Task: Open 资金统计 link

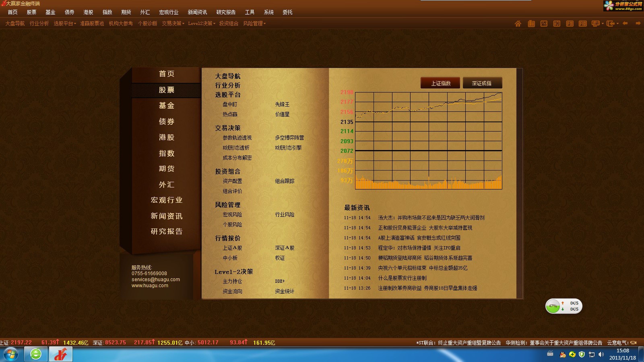Action: tap(285, 292)
